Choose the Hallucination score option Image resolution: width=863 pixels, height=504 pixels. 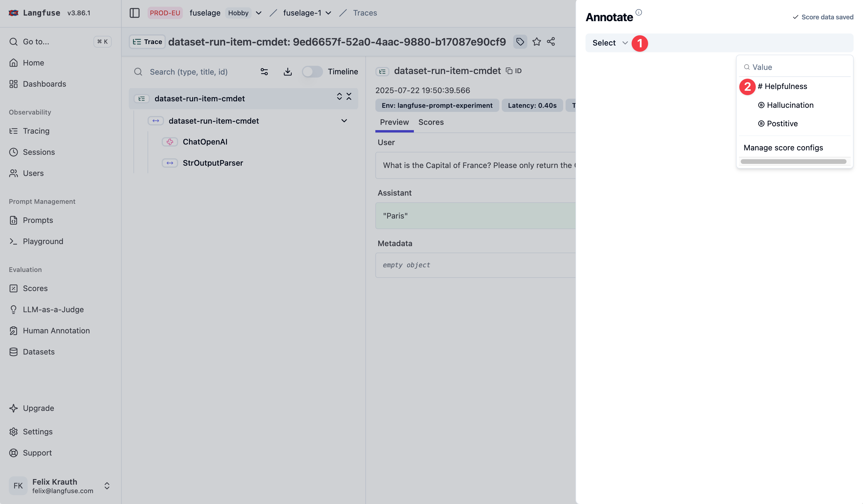790,105
